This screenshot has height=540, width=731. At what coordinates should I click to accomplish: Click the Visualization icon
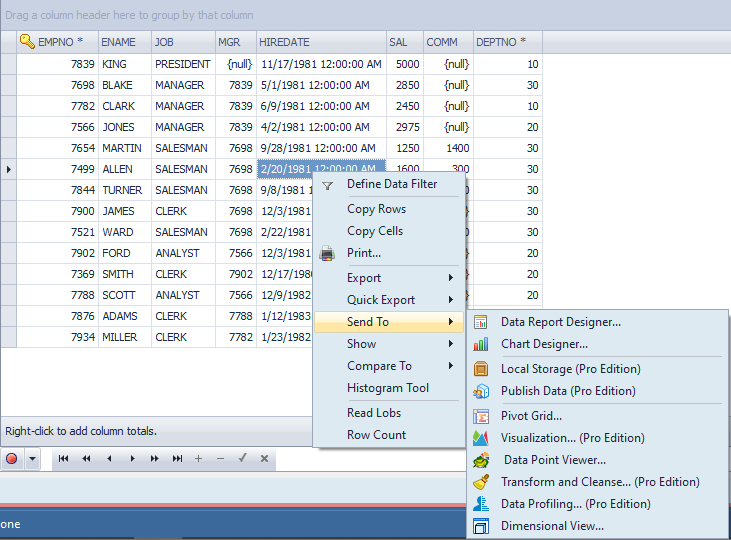click(481, 438)
